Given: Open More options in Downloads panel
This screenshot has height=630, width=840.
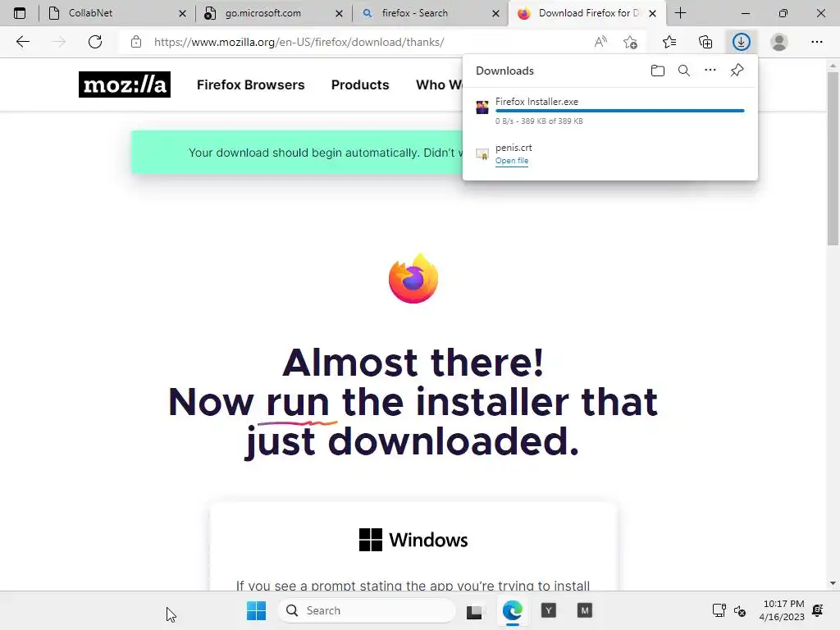Looking at the screenshot, I should pyautogui.click(x=710, y=71).
